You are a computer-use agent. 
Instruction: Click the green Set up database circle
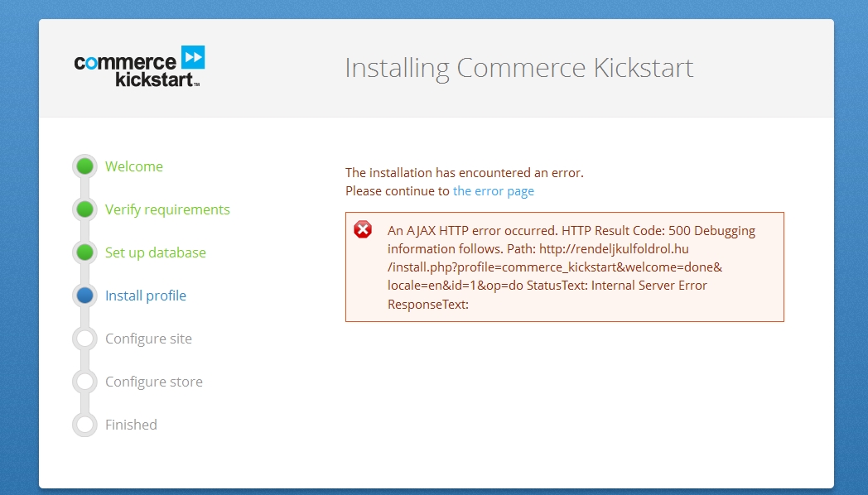84,252
